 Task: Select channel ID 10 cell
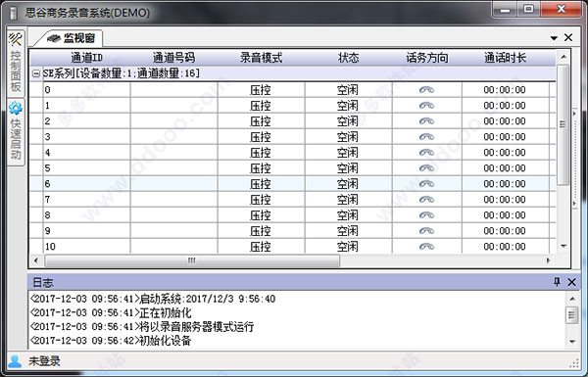click(86, 247)
